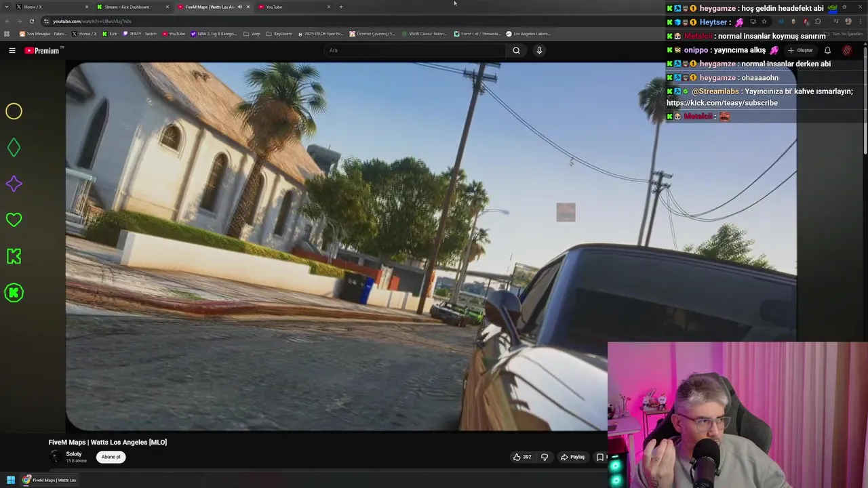The image size is (868, 488).
Task: Open Ücretsiz Çevrimiçi bookmark
Action: [372, 34]
